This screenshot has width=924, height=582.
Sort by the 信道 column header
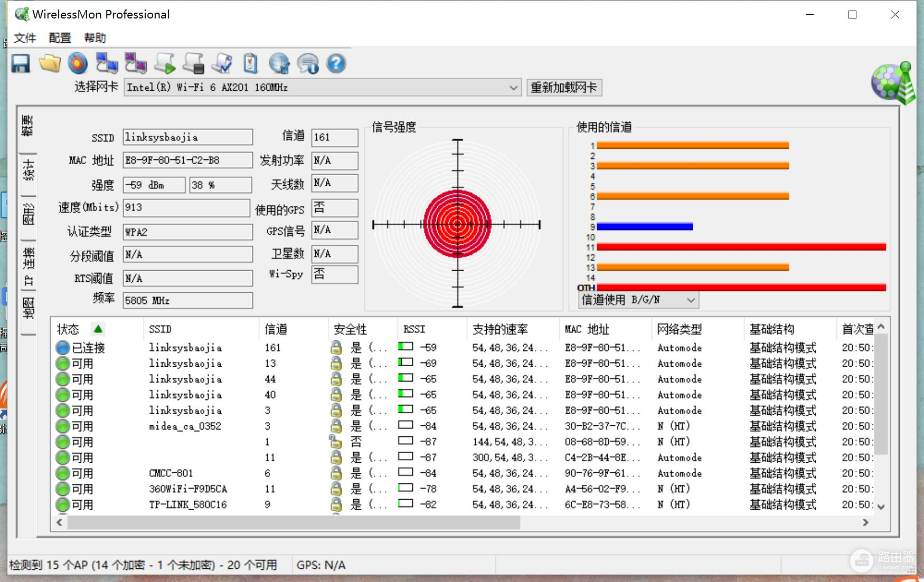pos(294,329)
